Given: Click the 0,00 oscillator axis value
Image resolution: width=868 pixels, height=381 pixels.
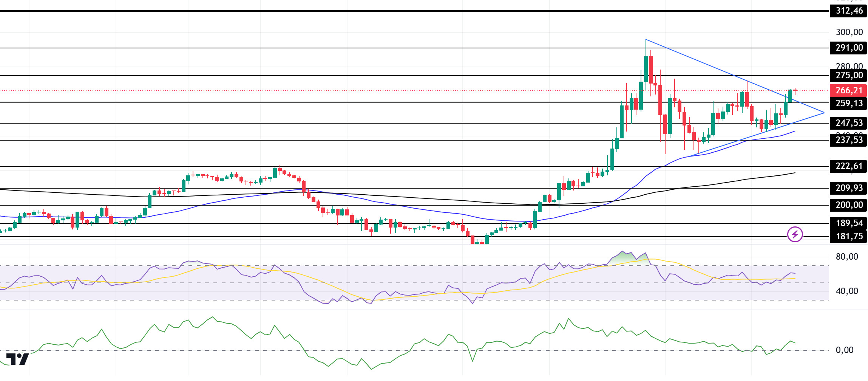Looking at the screenshot, I should point(845,350).
